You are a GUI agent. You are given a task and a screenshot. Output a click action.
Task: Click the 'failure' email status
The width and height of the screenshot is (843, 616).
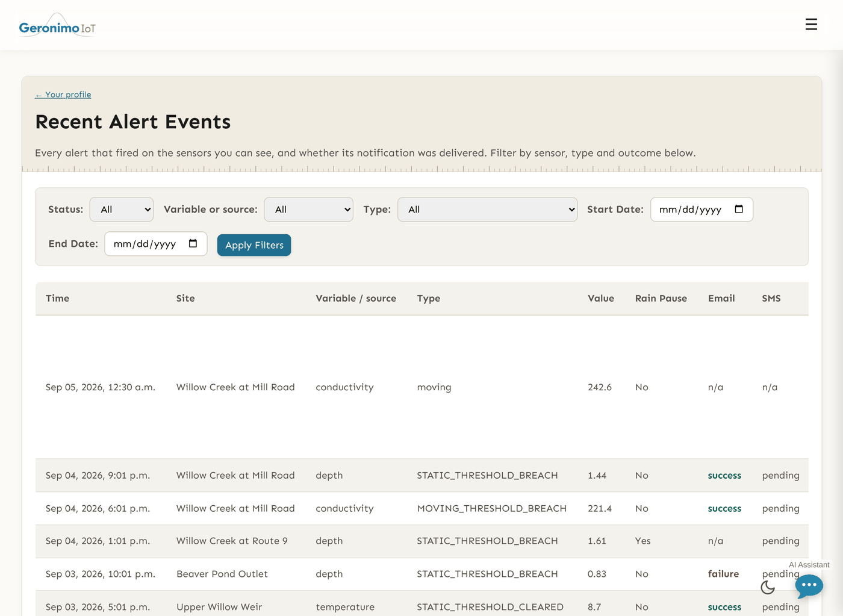point(723,574)
